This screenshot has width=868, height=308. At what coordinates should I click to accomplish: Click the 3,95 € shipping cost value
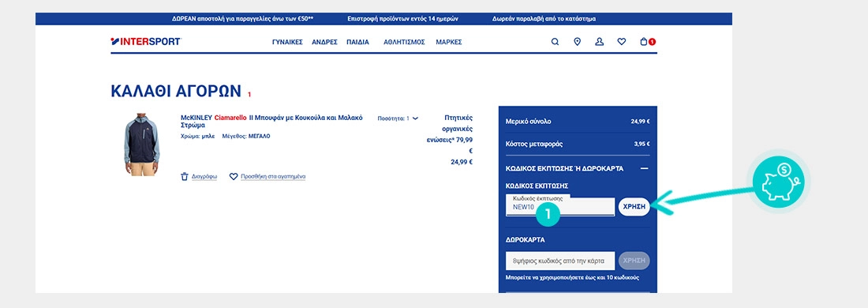[x=642, y=144]
